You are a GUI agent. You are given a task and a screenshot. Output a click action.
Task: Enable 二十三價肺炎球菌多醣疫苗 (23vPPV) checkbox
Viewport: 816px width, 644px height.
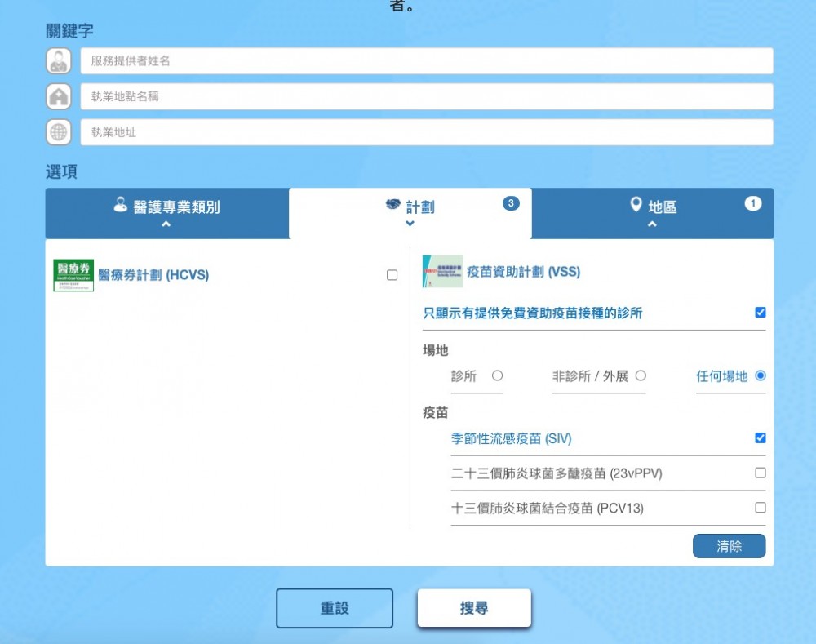761,473
